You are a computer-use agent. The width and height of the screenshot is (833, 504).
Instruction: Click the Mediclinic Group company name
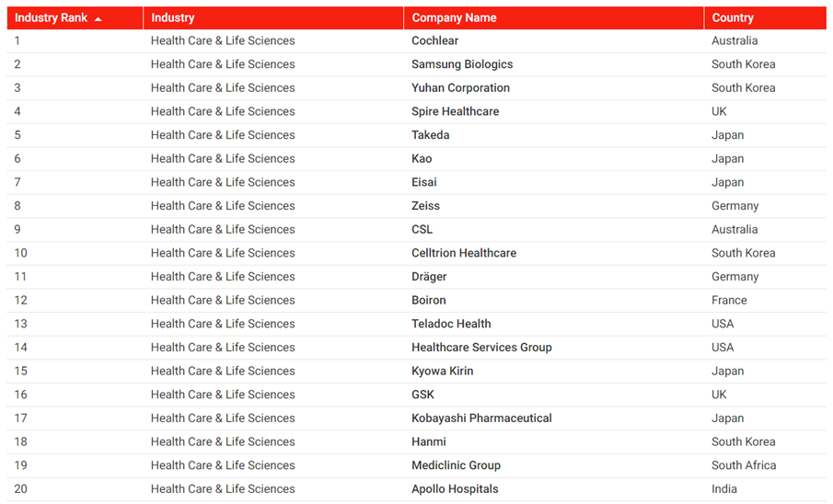tap(457, 465)
